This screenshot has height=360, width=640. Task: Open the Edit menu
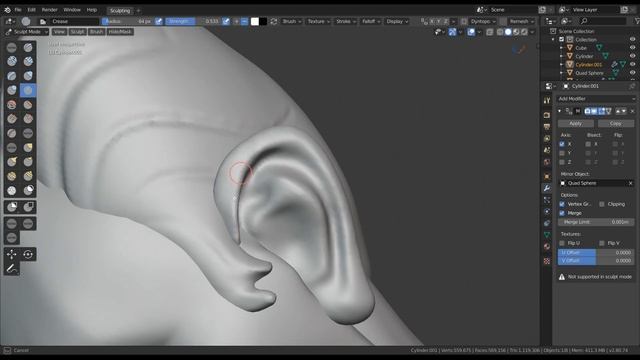tap(32, 10)
